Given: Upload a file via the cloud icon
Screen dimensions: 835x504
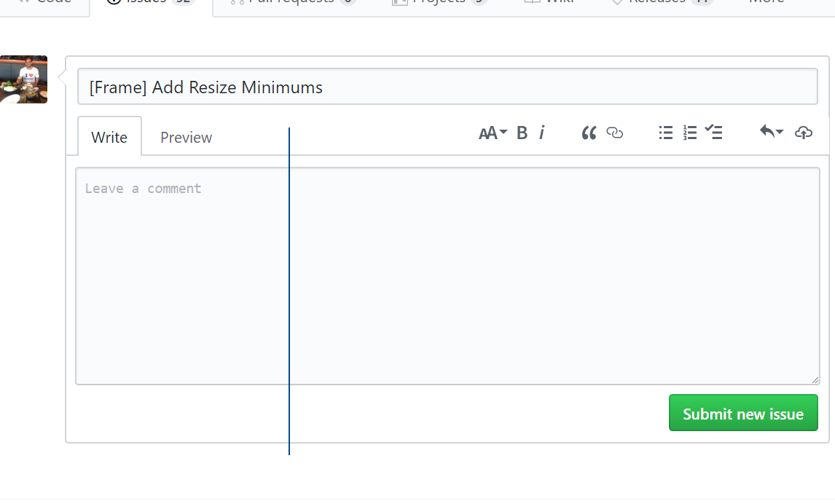Looking at the screenshot, I should (804, 132).
